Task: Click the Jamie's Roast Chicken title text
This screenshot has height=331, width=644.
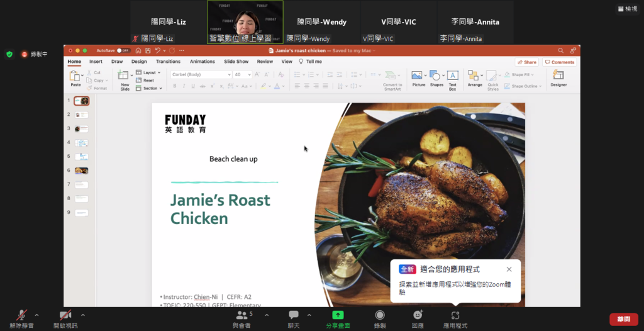Action: tap(220, 209)
